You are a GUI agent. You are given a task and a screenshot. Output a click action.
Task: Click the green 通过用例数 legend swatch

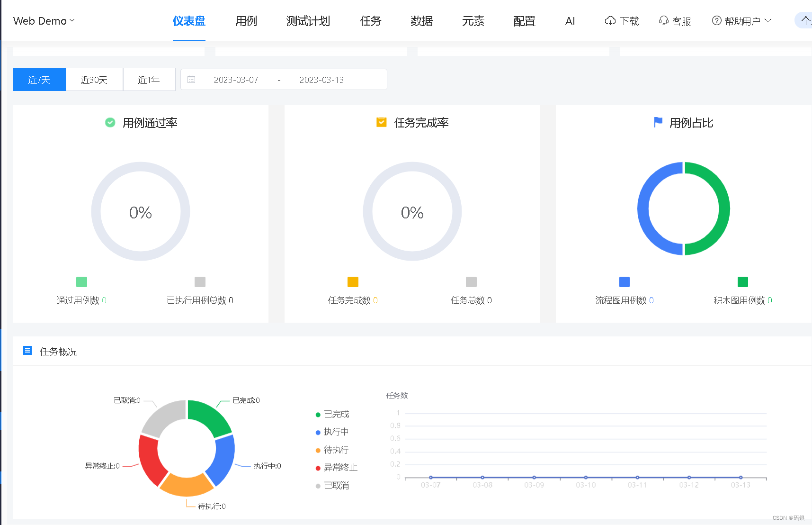pyautogui.click(x=81, y=282)
